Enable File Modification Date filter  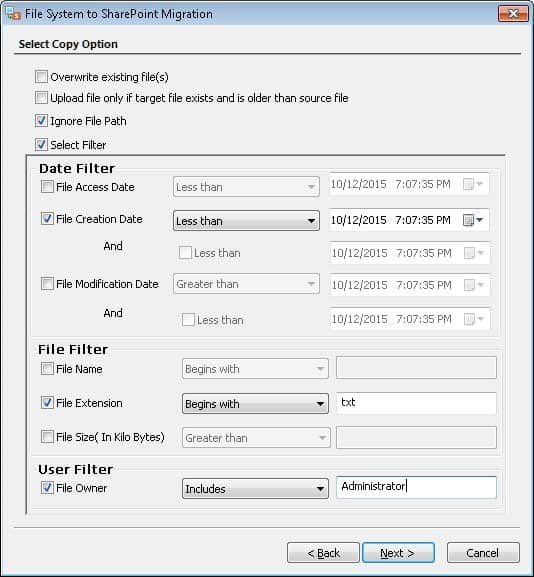click(x=47, y=284)
